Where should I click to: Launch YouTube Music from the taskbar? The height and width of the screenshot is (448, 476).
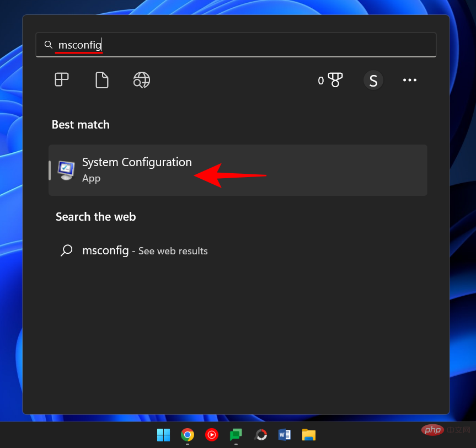tap(212, 435)
